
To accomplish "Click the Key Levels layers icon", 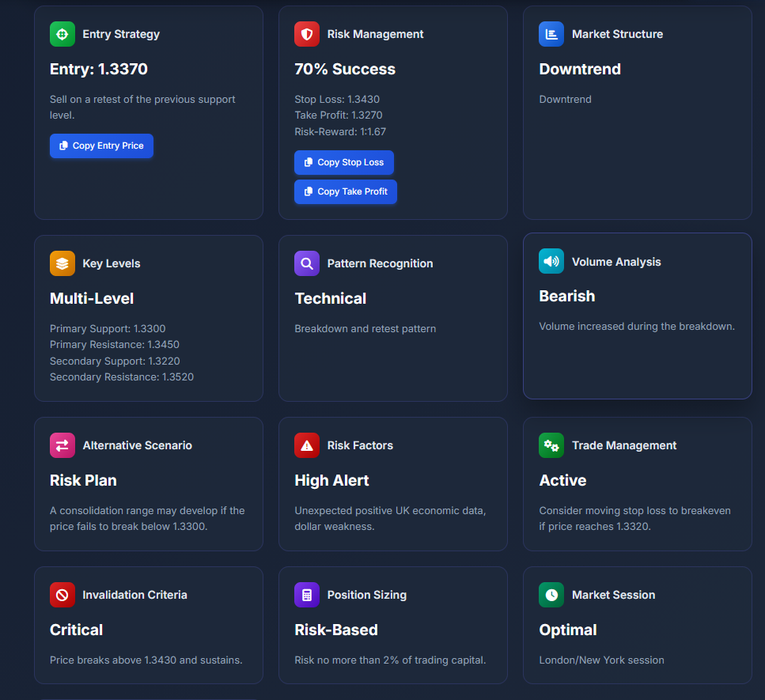I will point(62,263).
